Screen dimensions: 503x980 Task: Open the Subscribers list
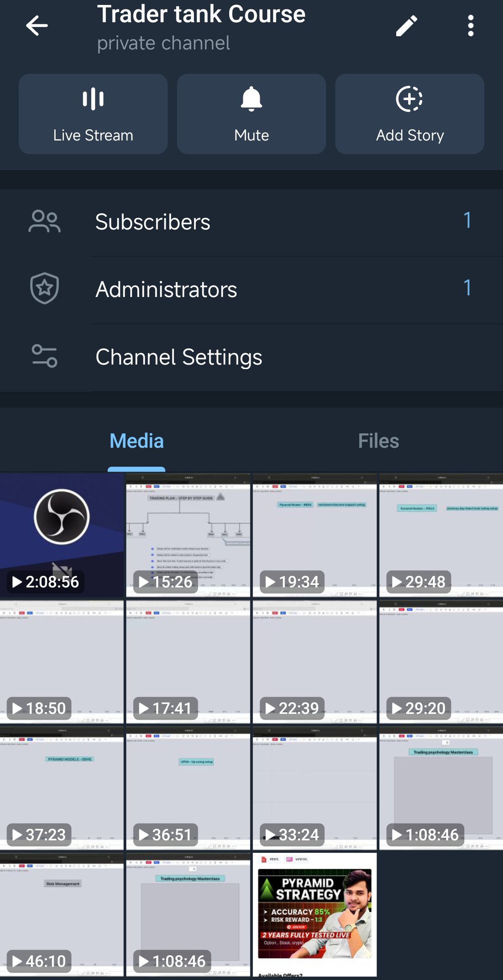(251, 222)
